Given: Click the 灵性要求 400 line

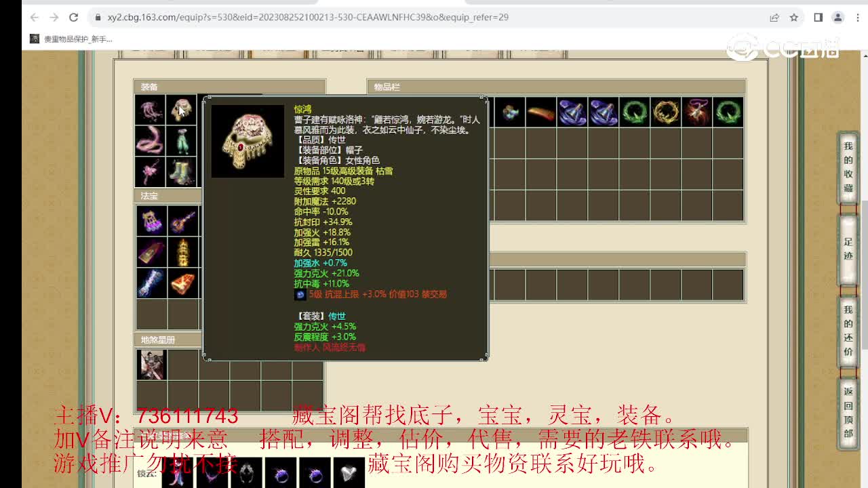Looking at the screenshot, I should pyautogui.click(x=319, y=191).
